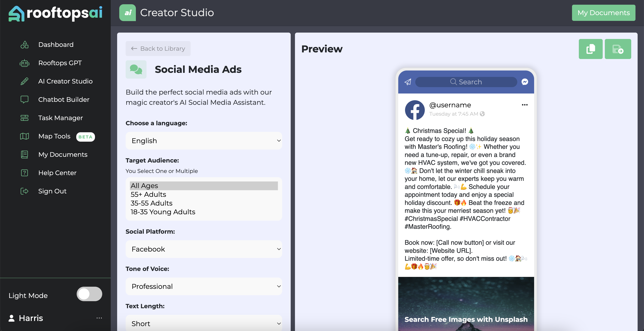Open the language dropdown showing English
644x331 pixels.
204,141
